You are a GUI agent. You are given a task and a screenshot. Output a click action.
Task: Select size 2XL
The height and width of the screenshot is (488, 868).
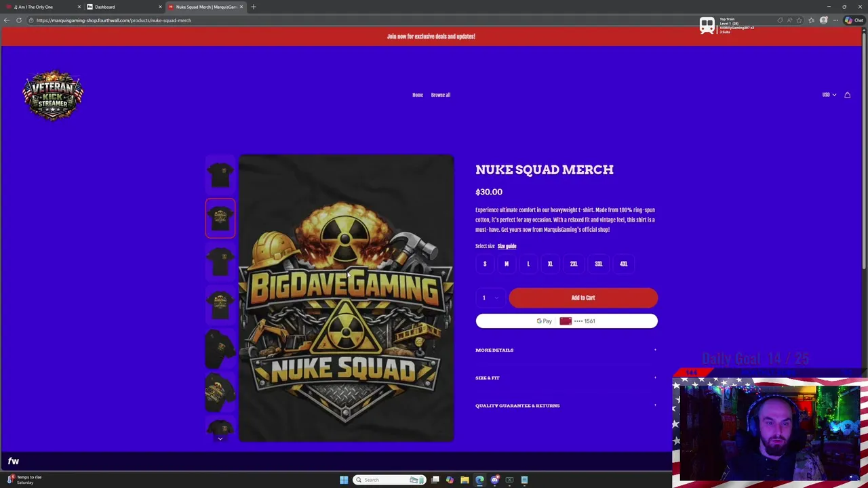pyautogui.click(x=574, y=264)
